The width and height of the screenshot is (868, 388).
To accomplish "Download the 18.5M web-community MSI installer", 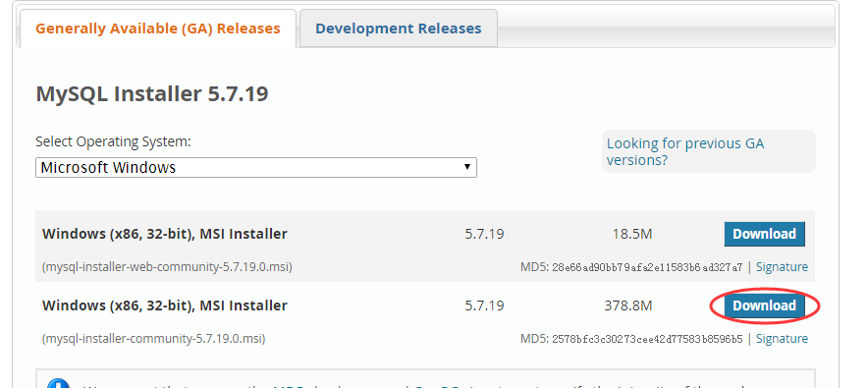I will tap(764, 234).
